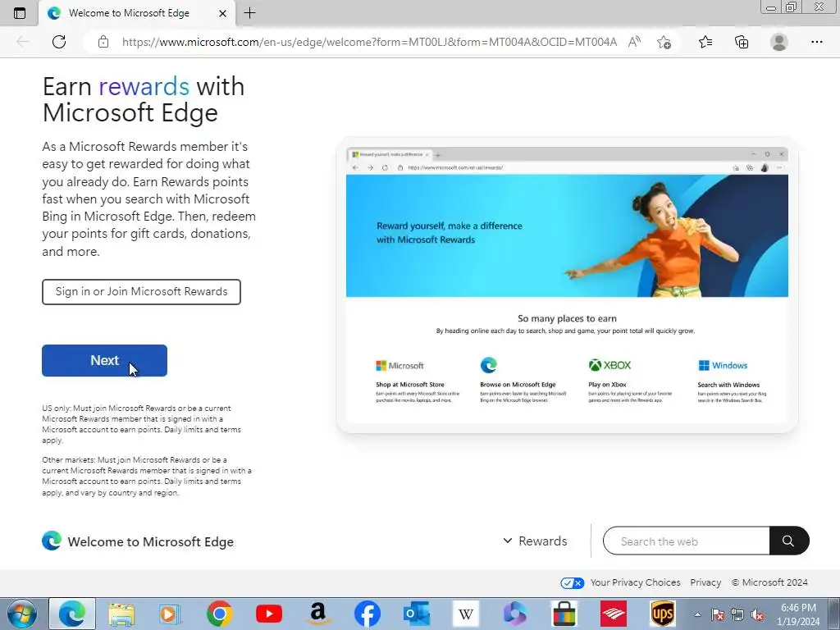Click the Action Center flag tray icon
840x630 pixels.
[x=717, y=614]
